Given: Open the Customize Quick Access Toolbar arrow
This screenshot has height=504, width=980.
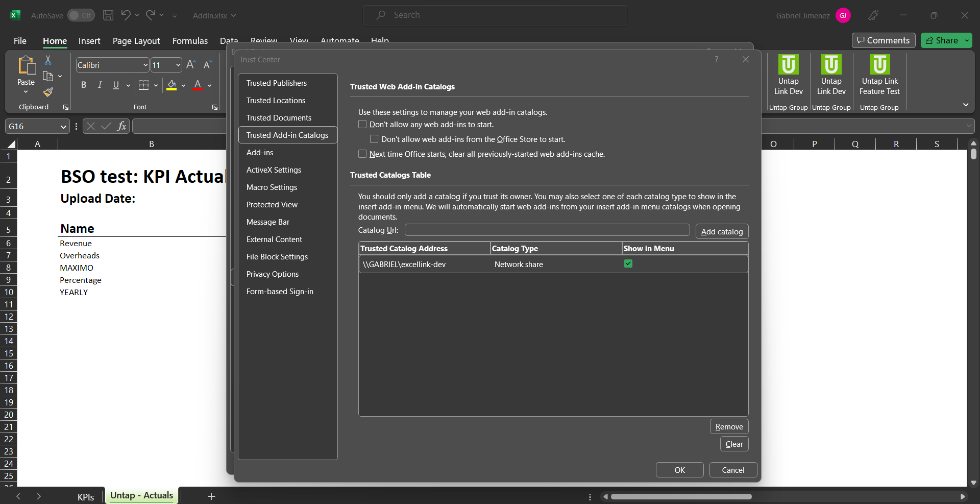Looking at the screenshot, I should pyautogui.click(x=175, y=15).
